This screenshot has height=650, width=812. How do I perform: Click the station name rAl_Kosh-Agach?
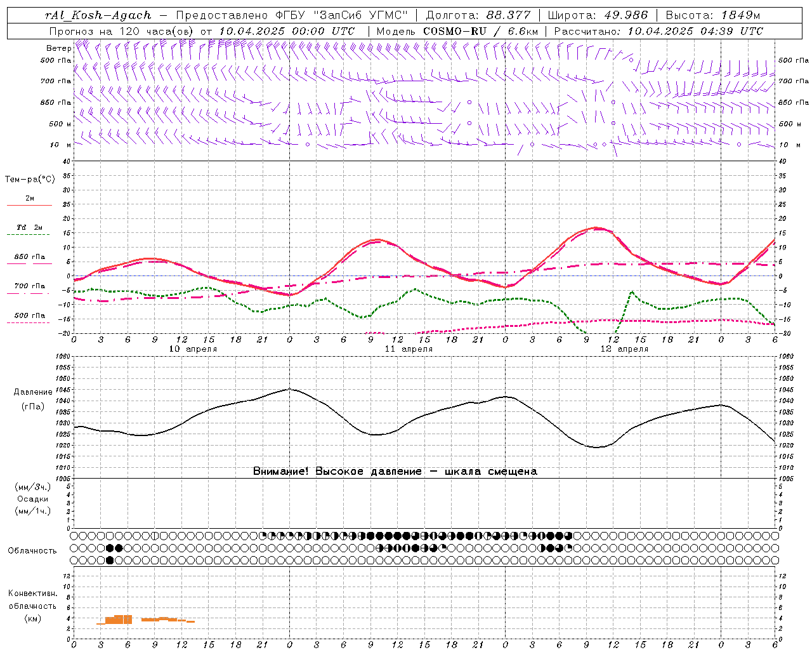tap(98, 15)
